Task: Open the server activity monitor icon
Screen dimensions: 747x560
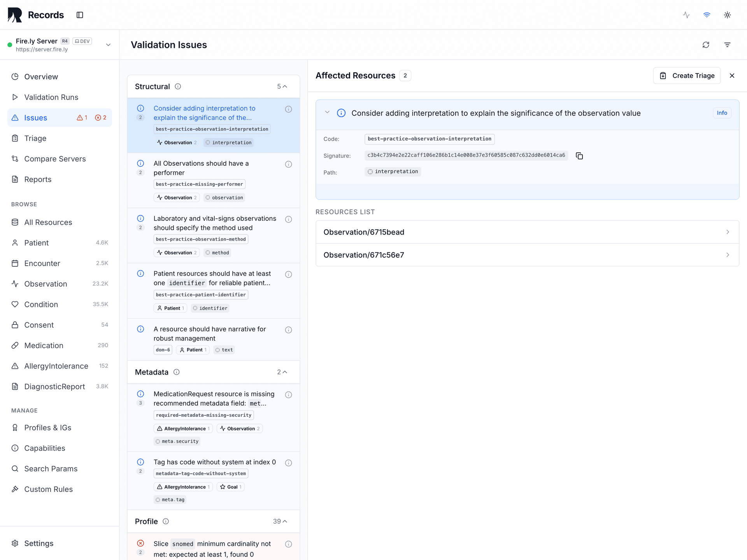Action: click(686, 15)
